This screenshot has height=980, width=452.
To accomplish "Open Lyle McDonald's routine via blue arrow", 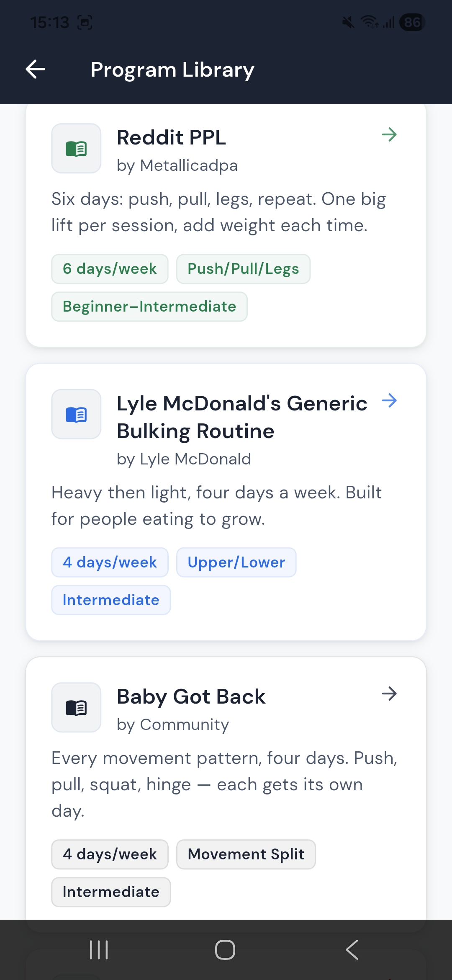I will pos(389,401).
